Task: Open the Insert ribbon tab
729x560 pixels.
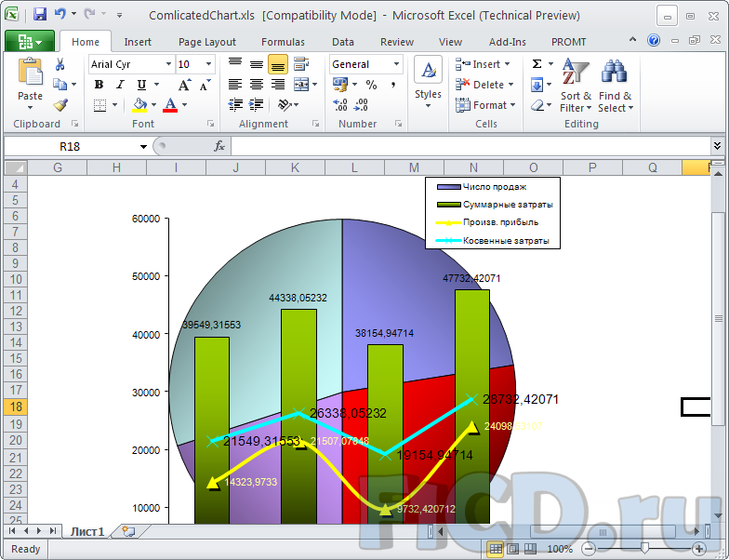Action: (x=138, y=42)
